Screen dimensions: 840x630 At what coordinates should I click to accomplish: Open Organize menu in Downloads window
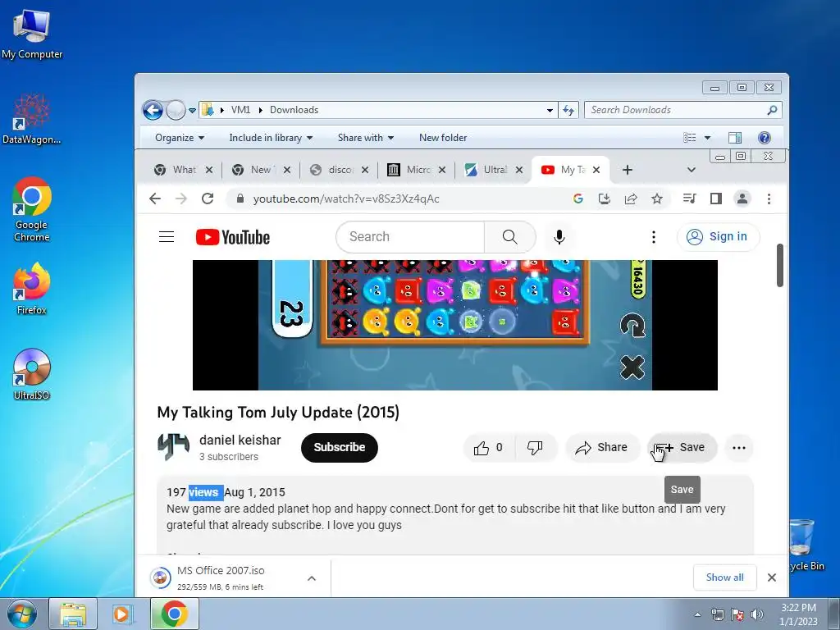point(180,138)
